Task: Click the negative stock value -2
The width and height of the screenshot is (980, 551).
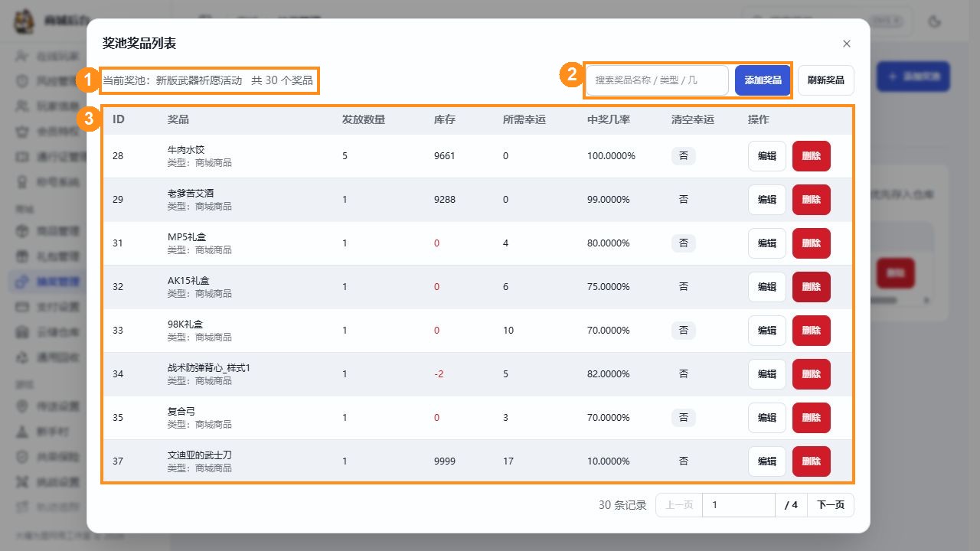Action: [x=439, y=374]
